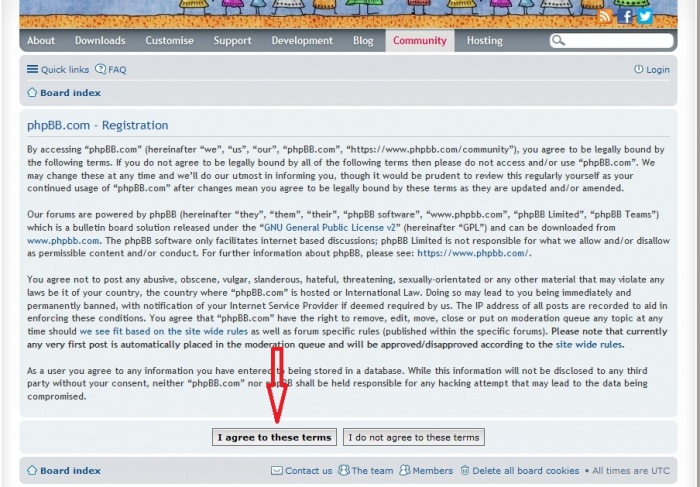Viewport: 700px width, 487px height.
Task: Follow the www.phpbb.com link
Action: pos(63,241)
